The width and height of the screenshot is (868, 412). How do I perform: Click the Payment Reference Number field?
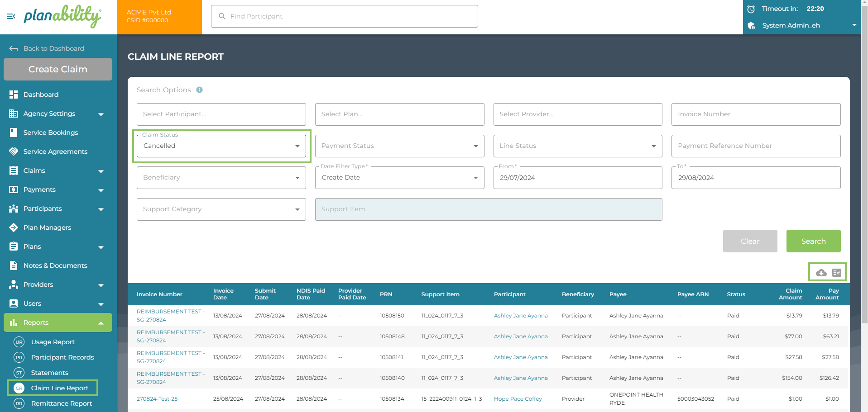pos(756,146)
